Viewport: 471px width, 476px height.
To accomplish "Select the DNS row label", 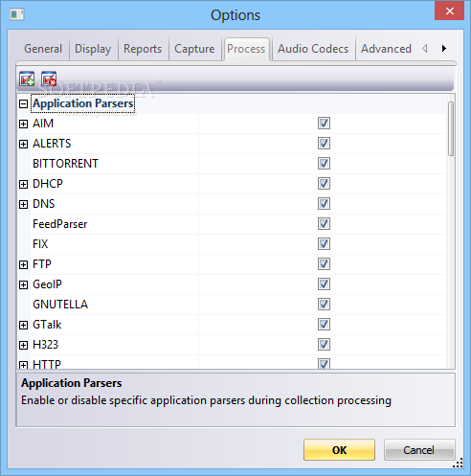I will [x=44, y=204].
